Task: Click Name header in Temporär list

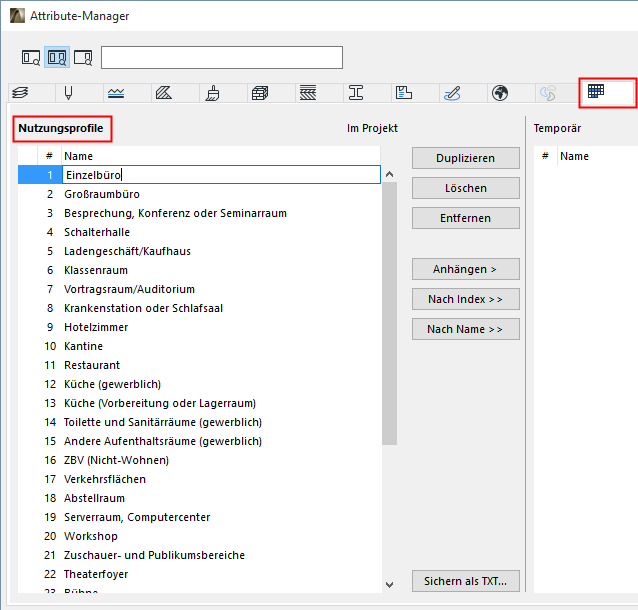Action: coord(597,156)
